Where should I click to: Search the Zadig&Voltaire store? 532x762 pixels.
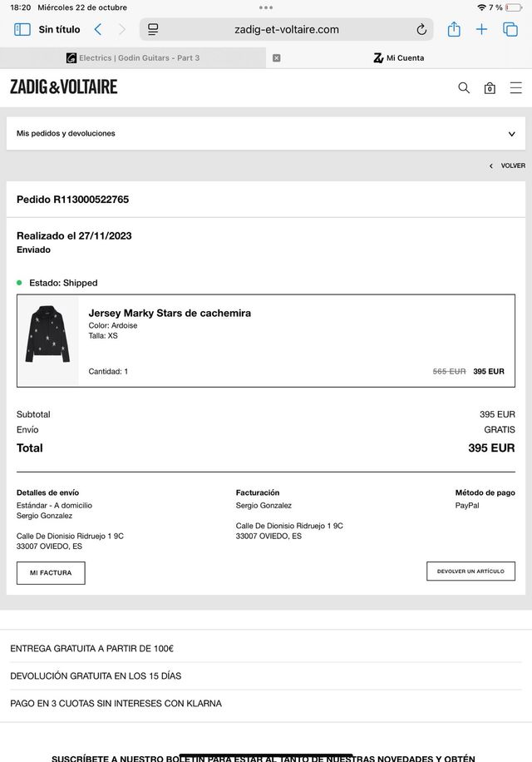click(x=464, y=87)
